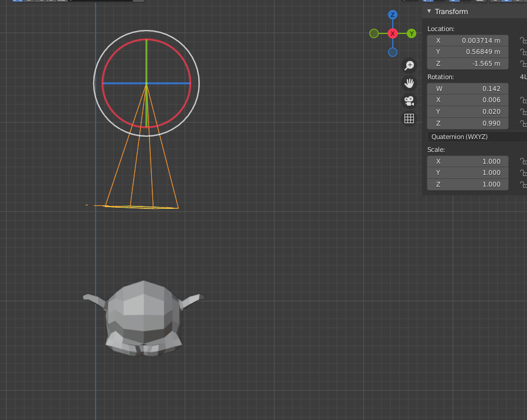Lock the Location Z value

[523, 63]
